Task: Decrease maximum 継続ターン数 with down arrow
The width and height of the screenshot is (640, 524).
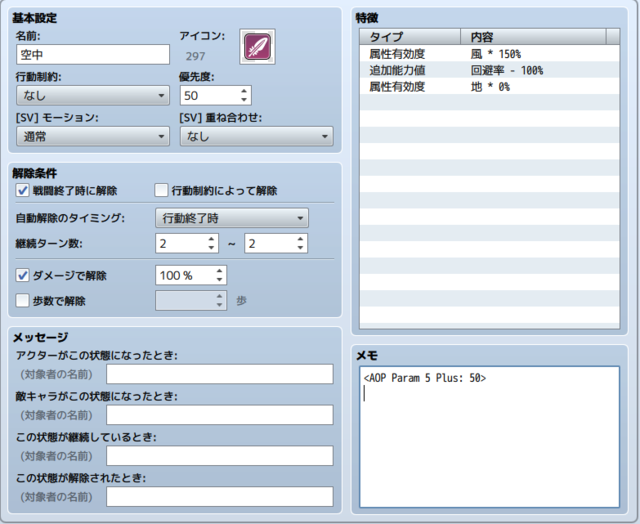Action: pos(300,248)
